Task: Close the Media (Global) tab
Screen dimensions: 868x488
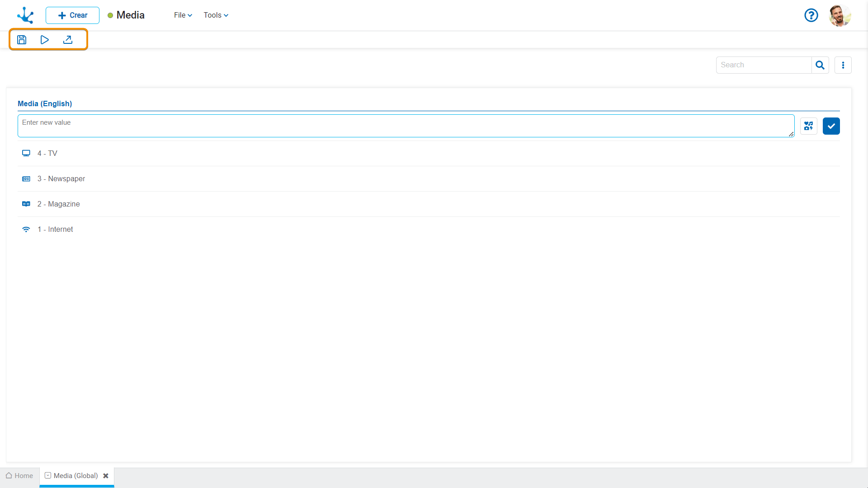Action: (106, 476)
